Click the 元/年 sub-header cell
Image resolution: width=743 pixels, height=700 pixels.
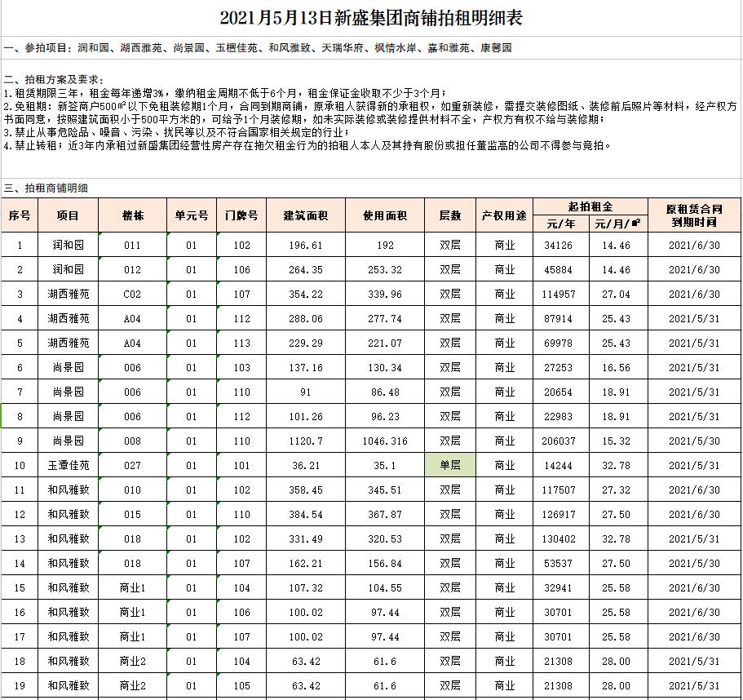coord(561,224)
